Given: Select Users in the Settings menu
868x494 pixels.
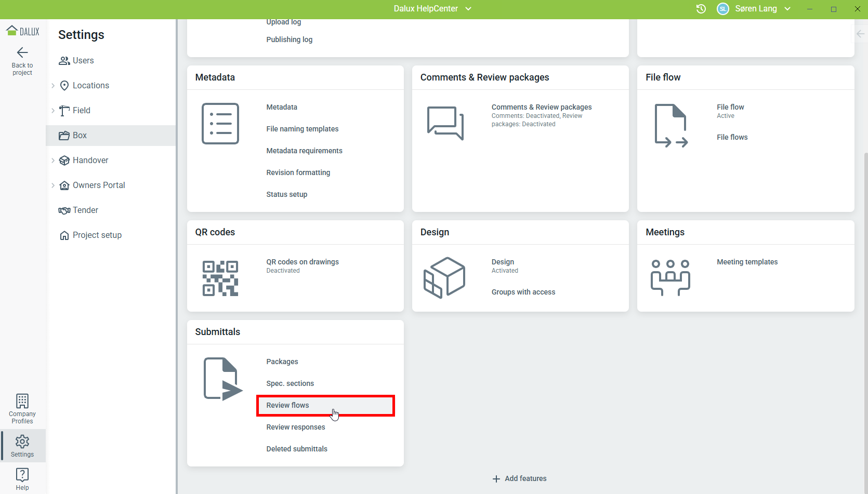Looking at the screenshot, I should [x=83, y=61].
